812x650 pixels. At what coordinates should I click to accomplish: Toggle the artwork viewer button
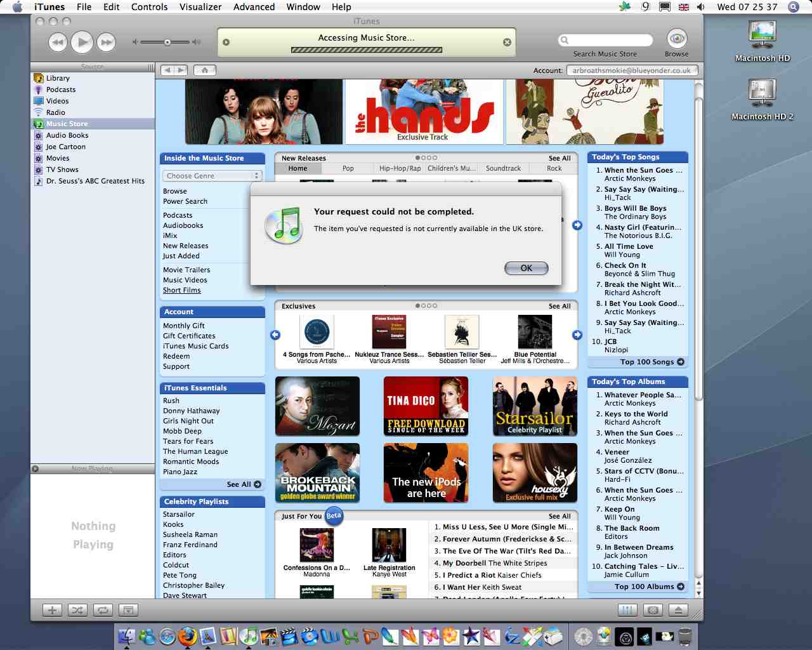tap(128, 610)
